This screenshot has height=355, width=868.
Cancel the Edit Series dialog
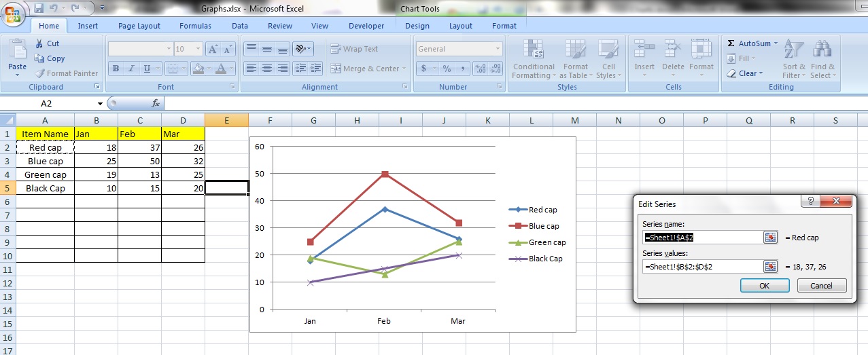[x=822, y=286]
